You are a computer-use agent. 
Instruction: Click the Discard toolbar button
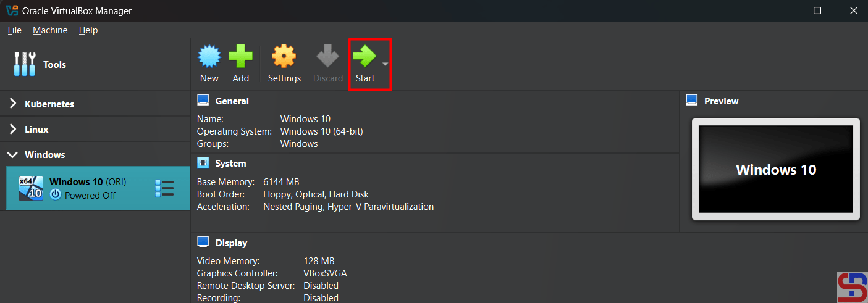coord(328,64)
